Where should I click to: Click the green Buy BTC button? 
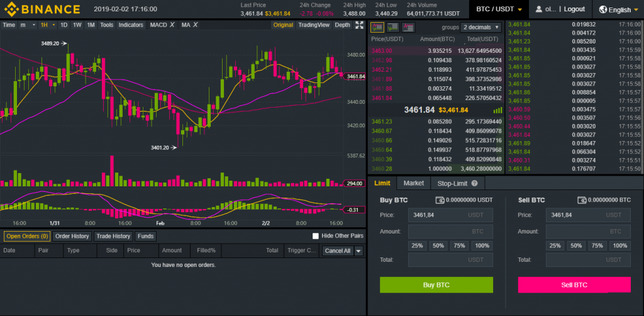[436, 285]
